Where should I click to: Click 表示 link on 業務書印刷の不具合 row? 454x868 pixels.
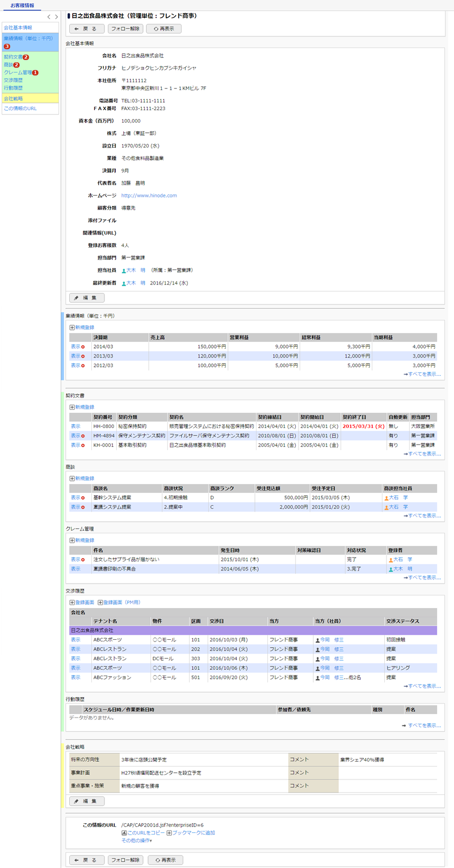(75, 569)
